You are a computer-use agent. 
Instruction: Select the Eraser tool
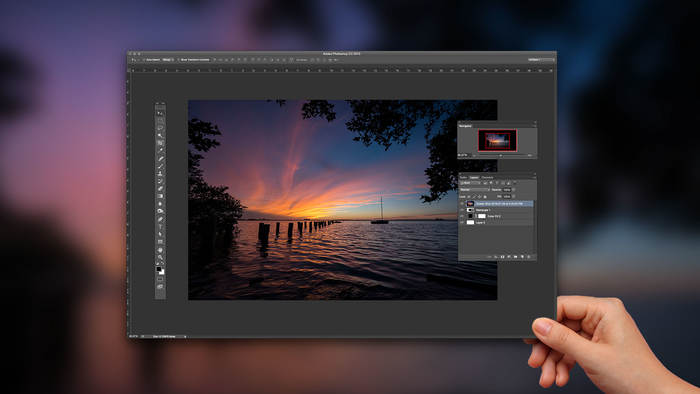(x=160, y=189)
